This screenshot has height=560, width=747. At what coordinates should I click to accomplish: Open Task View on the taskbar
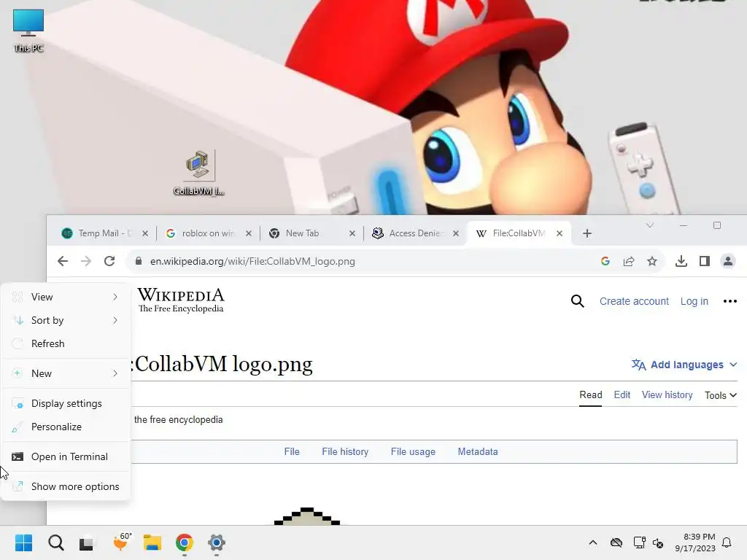tap(86, 542)
